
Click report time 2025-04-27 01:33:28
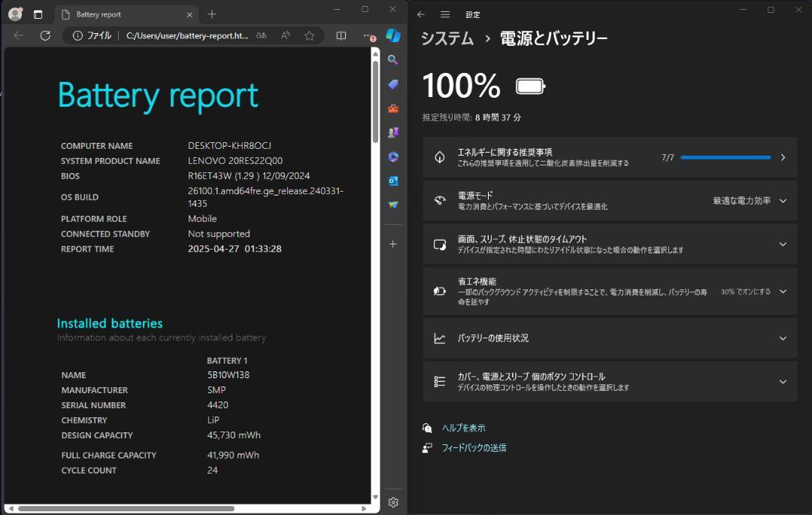[235, 249]
